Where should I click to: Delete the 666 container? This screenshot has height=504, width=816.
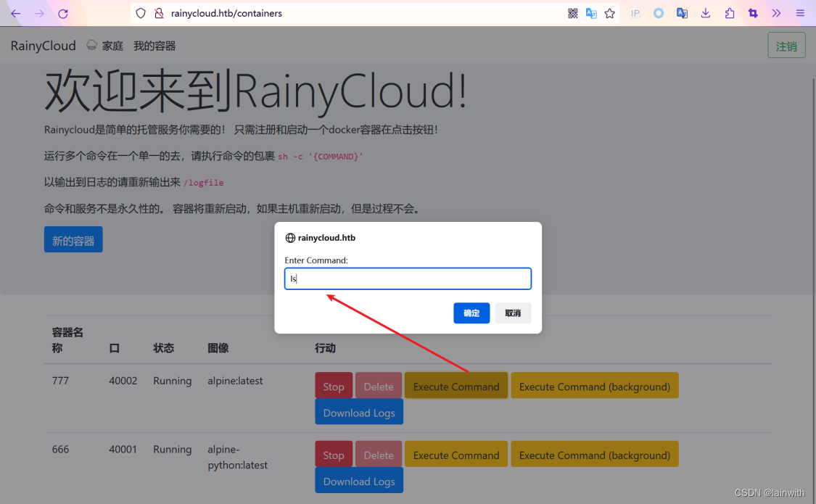click(x=379, y=455)
